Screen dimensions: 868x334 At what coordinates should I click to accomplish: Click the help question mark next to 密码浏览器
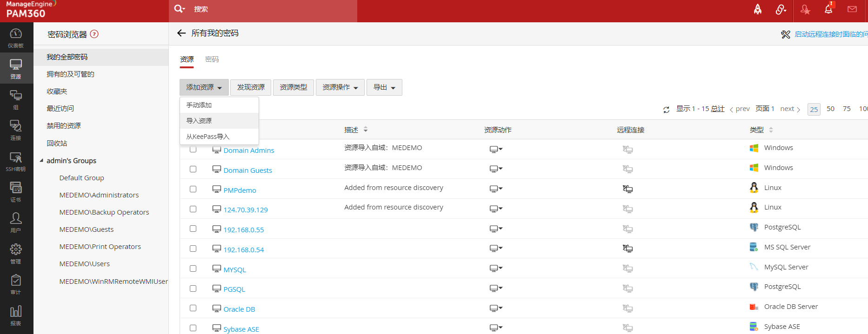click(94, 34)
